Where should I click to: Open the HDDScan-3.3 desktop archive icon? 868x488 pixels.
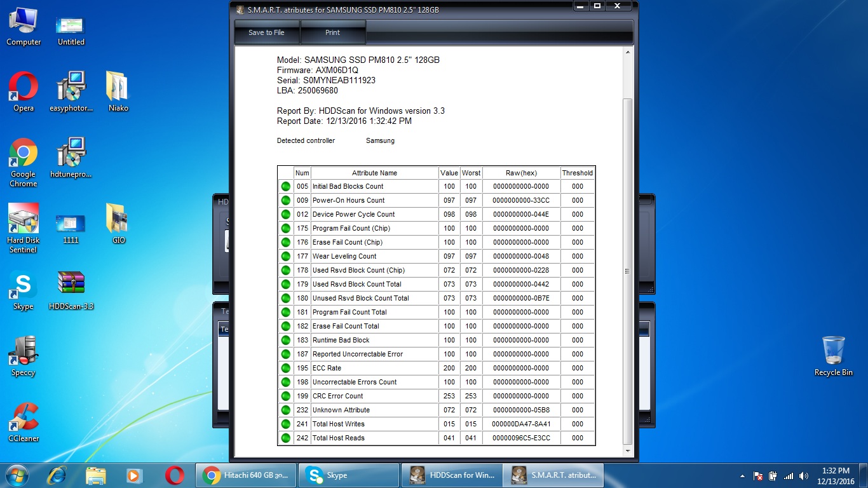point(71,284)
